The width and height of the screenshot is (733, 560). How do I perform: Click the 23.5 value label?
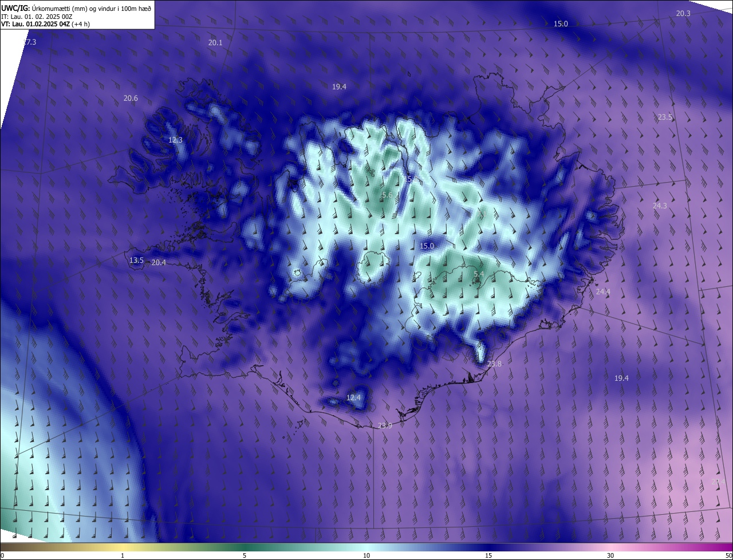click(665, 117)
